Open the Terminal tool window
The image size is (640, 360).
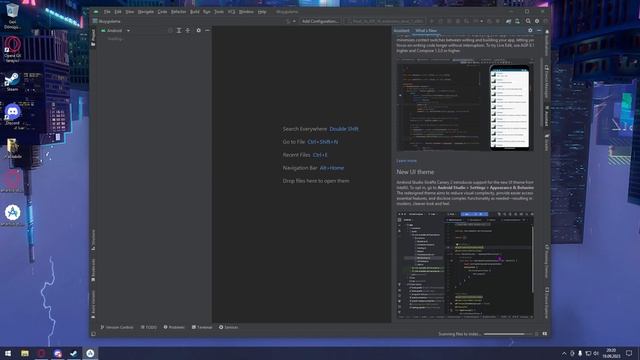(202, 327)
